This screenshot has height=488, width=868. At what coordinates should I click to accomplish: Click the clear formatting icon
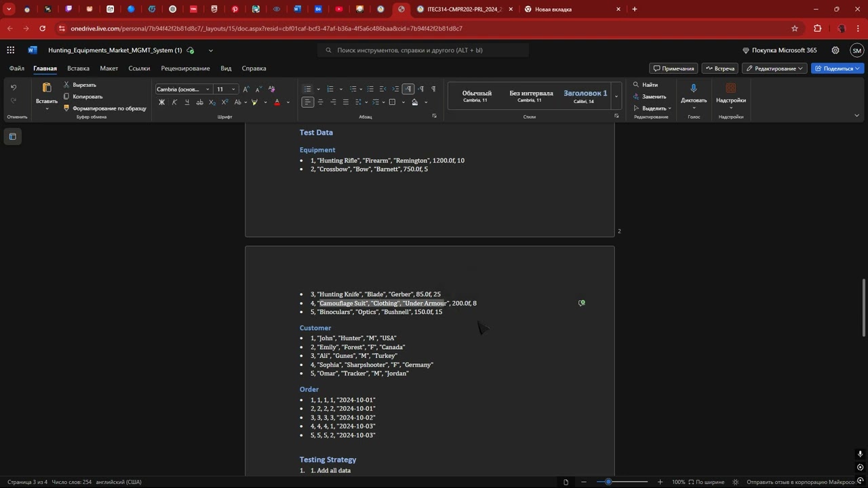click(x=271, y=89)
